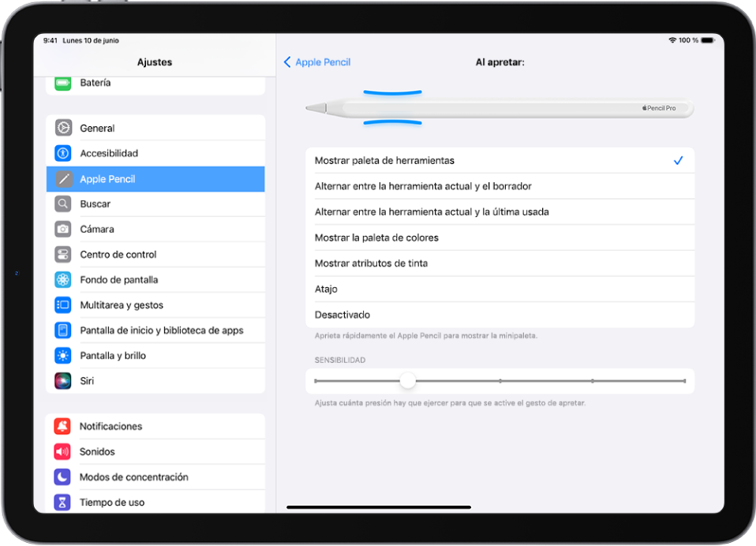Viewport: 756px width, 546px height.
Task: Tap the 9:41 clock in status bar
Action: (x=51, y=40)
